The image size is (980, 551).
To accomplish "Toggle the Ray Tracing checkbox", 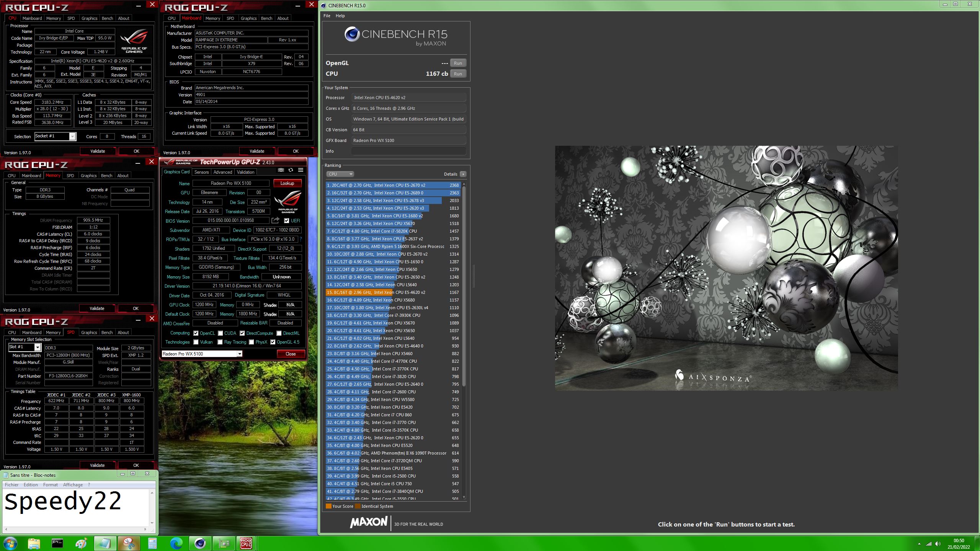I will click(x=220, y=342).
